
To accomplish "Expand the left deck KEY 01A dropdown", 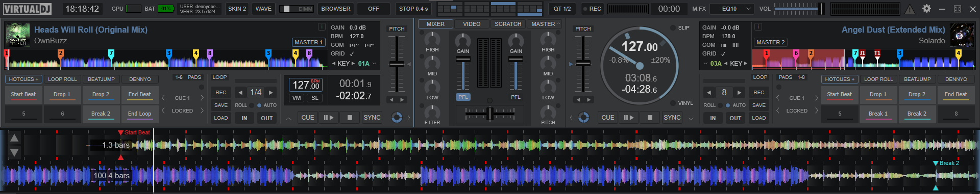I will pyautogui.click(x=374, y=64).
